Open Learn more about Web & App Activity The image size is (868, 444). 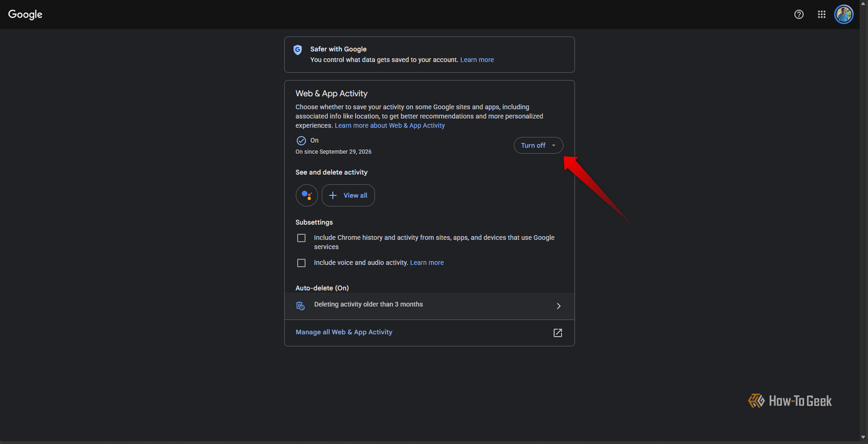[x=390, y=126]
